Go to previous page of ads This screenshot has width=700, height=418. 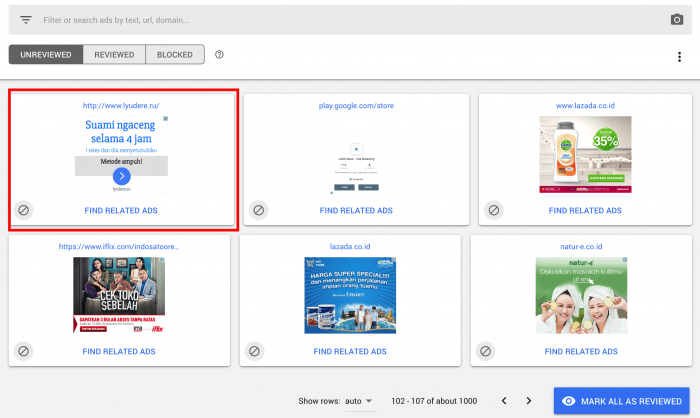click(x=504, y=401)
